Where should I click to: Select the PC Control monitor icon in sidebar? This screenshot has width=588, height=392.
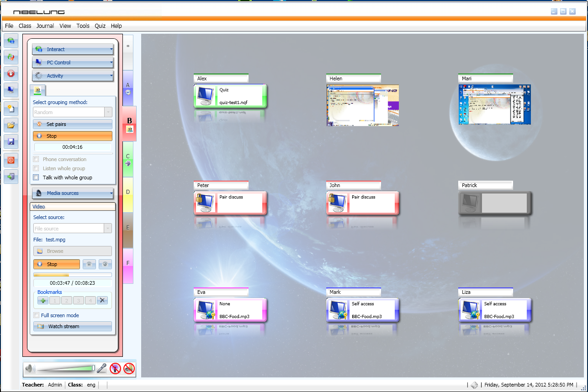pos(10,90)
